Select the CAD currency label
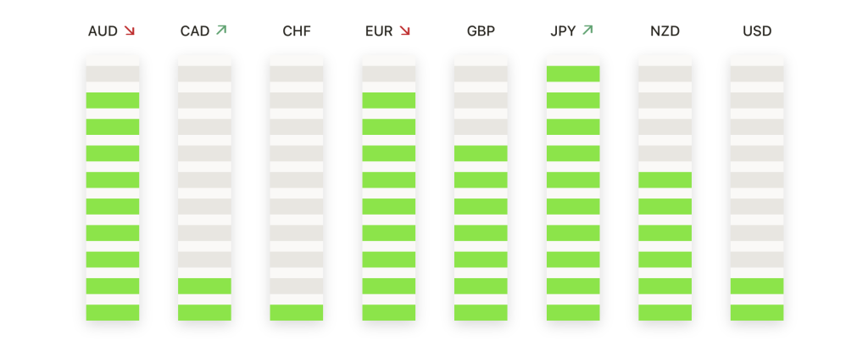 [x=195, y=31]
